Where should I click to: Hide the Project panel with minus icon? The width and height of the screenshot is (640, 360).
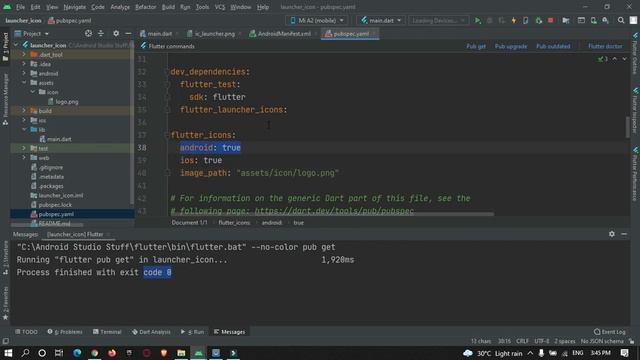[128, 33]
